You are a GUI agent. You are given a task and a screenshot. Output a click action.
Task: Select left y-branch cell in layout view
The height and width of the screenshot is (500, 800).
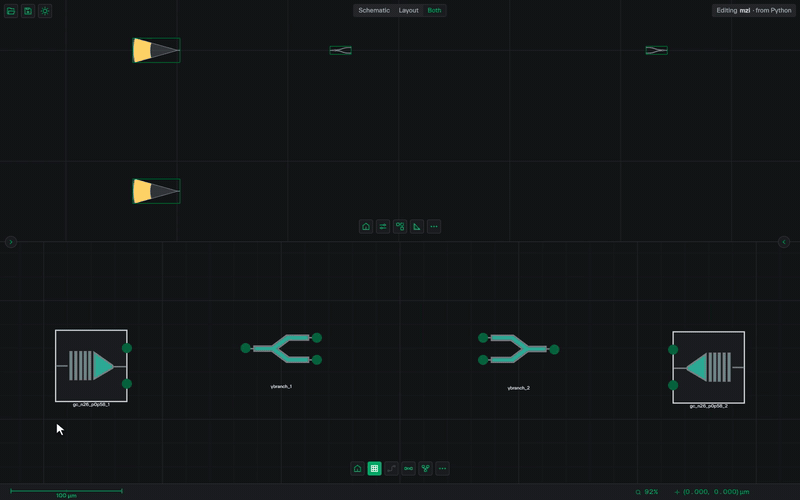point(340,50)
